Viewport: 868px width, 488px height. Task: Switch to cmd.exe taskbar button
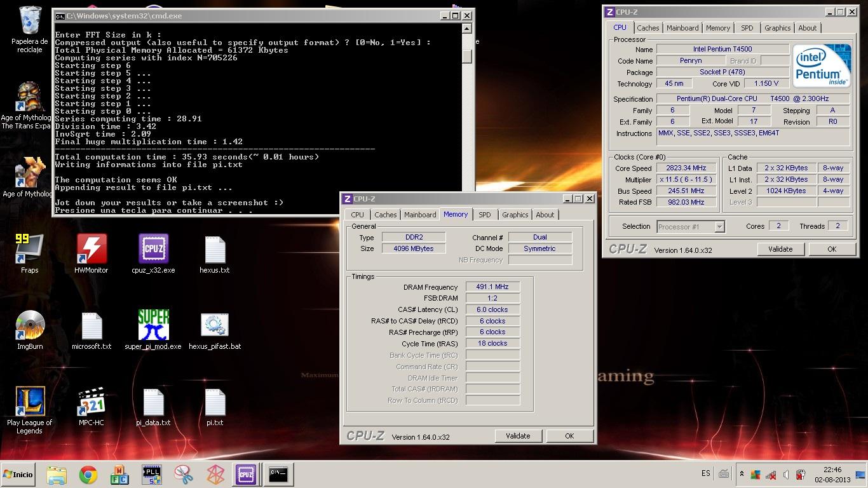point(278,475)
